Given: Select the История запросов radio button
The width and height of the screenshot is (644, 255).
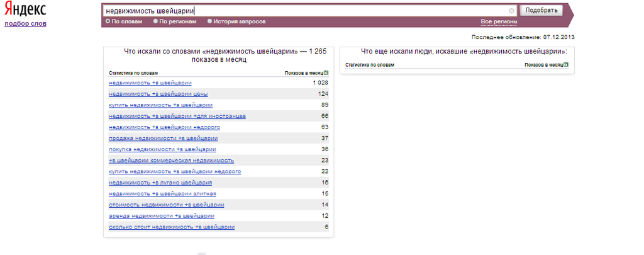Looking at the screenshot, I should 210,21.
